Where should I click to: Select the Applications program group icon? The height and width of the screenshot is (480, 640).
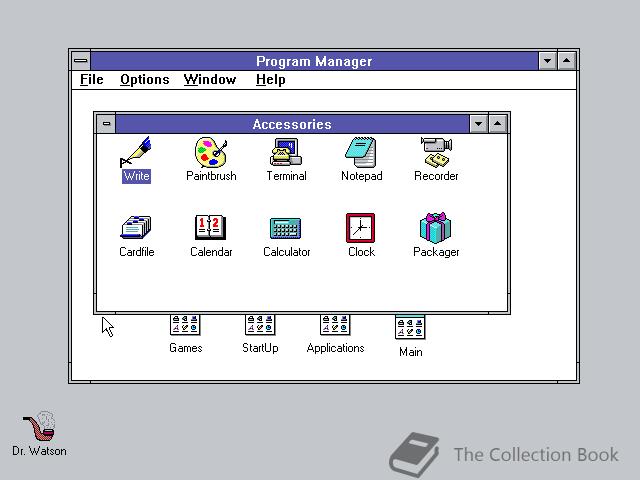coord(335,325)
